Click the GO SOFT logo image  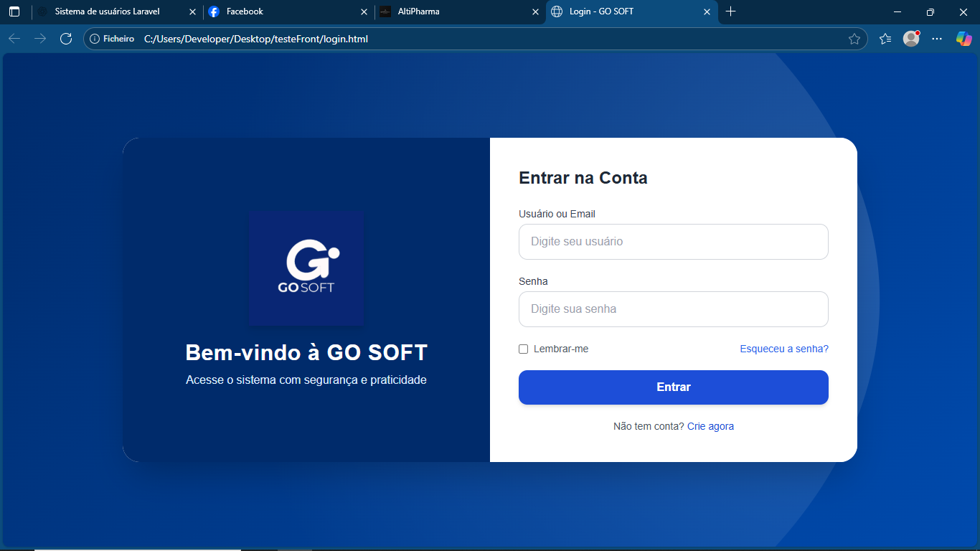click(306, 268)
